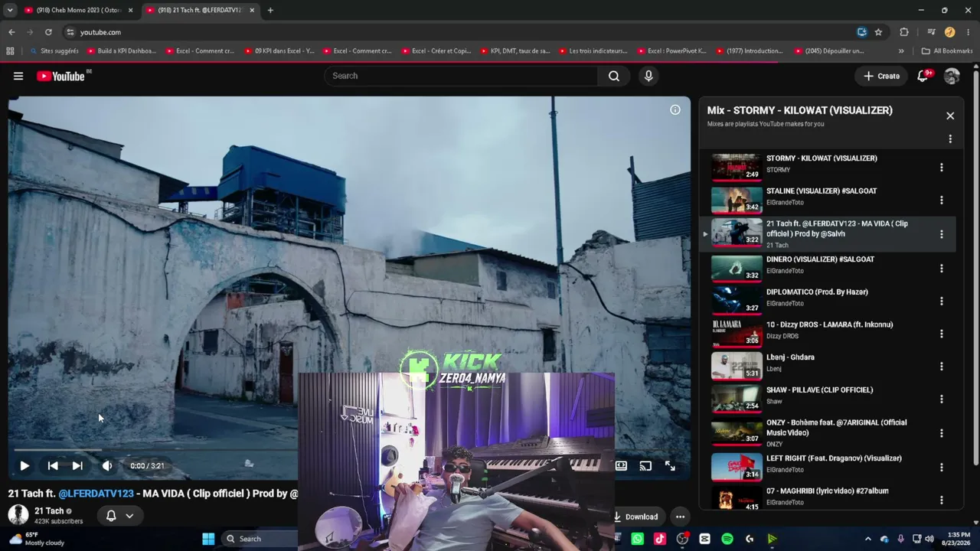The width and height of the screenshot is (980, 551).
Task: Skip to the next video
Action: (77, 465)
